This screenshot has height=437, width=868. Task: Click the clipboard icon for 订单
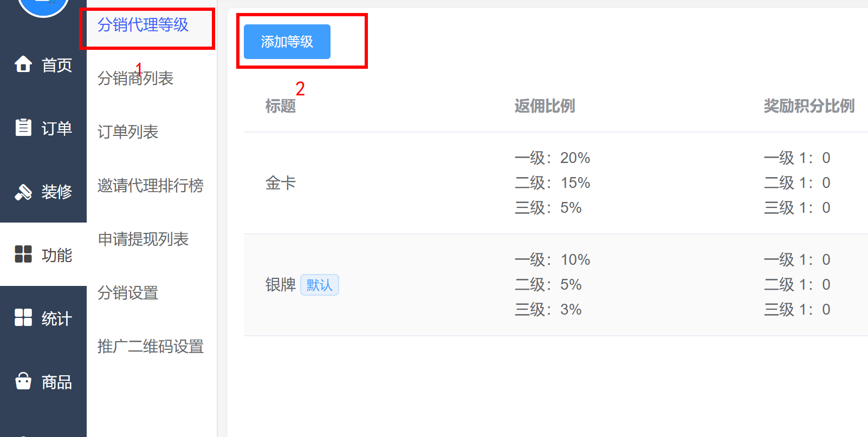coord(23,127)
